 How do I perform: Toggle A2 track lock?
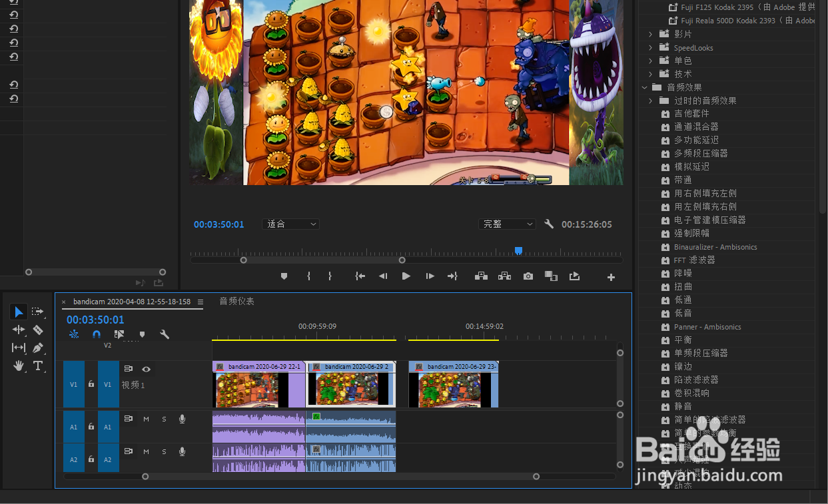pyautogui.click(x=91, y=459)
